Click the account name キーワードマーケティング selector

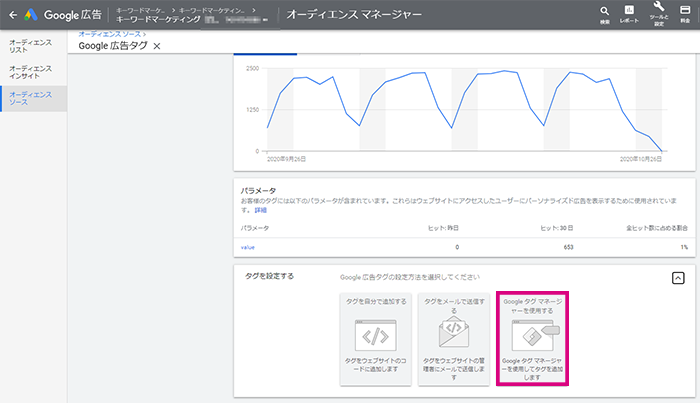[x=158, y=20]
